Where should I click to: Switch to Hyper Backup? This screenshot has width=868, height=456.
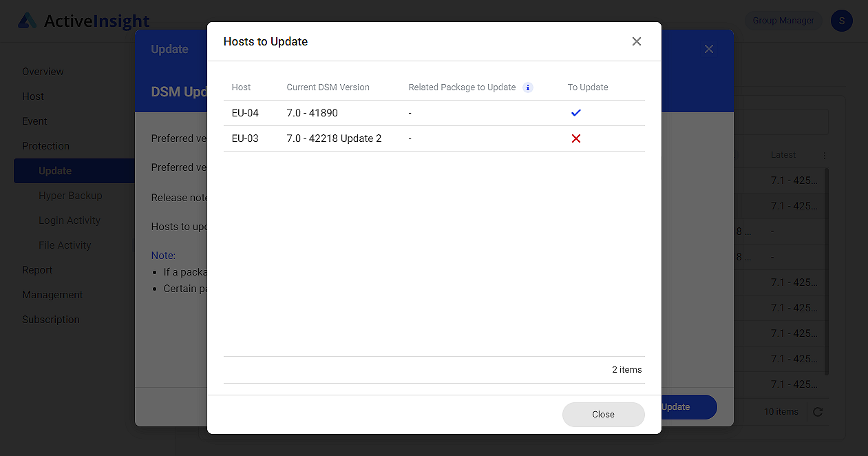click(71, 195)
